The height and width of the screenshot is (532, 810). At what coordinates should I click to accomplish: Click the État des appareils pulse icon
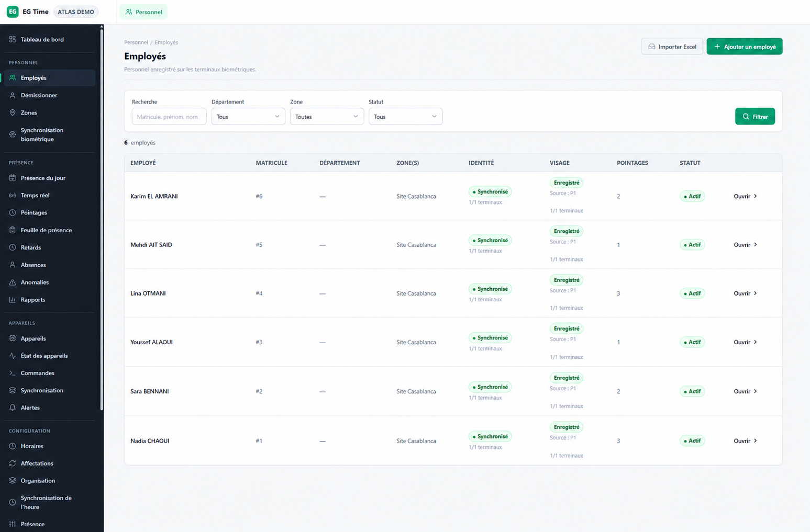click(x=13, y=356)
